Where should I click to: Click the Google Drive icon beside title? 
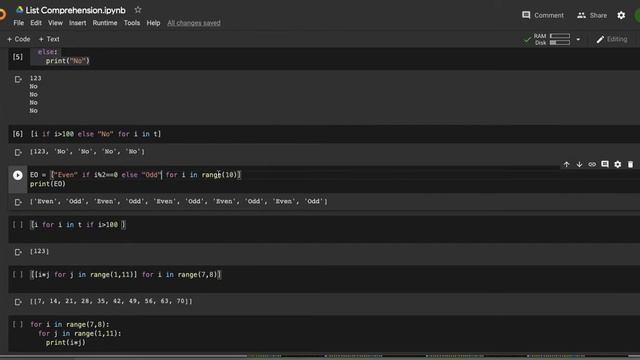tap(19, 10)
